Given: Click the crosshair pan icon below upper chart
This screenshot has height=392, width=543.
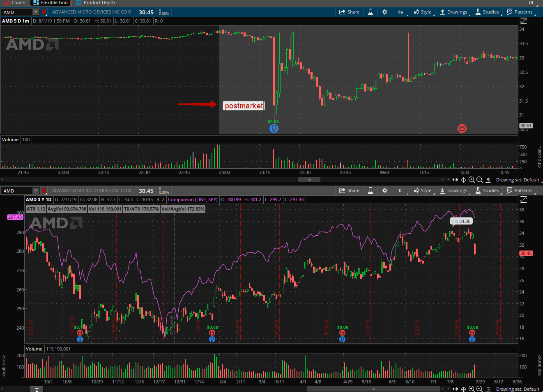Looking at the screenshot, I should pyautogui.click(x=463, y=180).
